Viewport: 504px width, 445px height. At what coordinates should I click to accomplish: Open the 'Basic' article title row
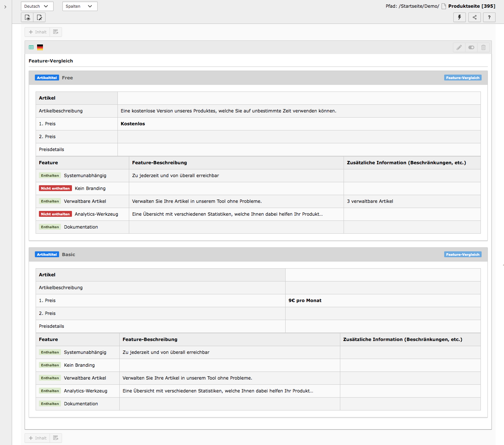(68, 255)
